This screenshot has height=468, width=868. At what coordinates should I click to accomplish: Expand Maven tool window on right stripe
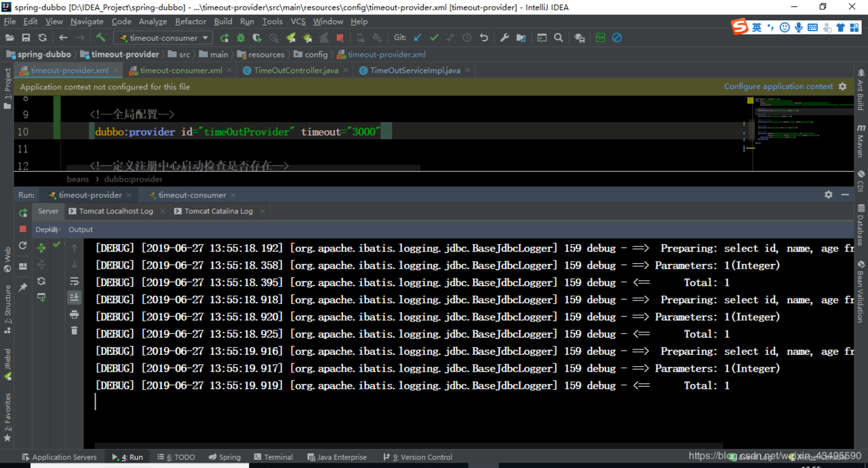coord(861,140)
